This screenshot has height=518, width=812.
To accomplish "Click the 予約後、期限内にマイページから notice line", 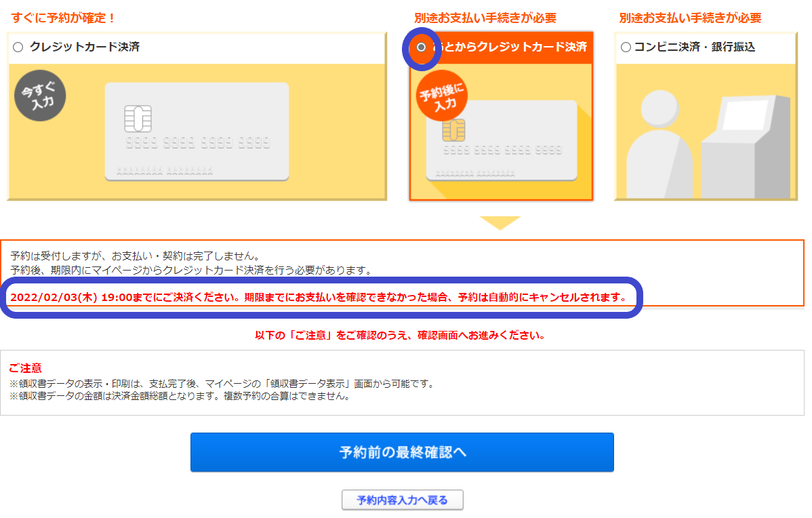I will point(192,270).
